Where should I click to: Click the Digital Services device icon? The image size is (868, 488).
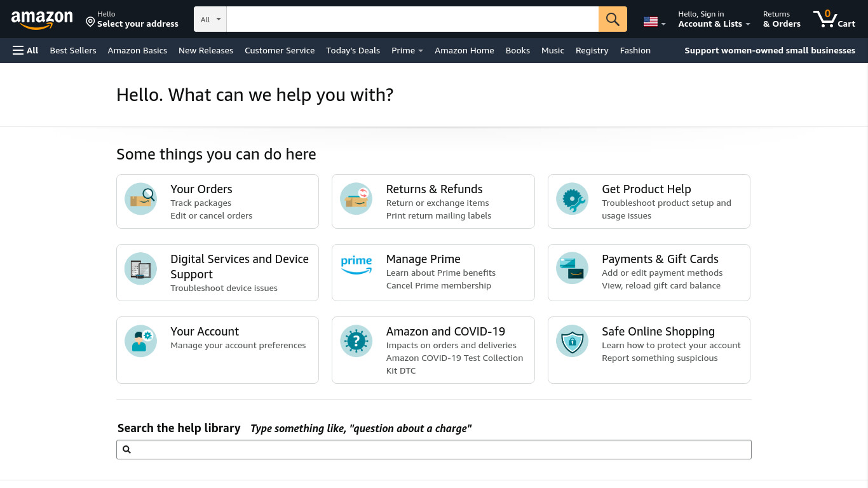[140, 269]
